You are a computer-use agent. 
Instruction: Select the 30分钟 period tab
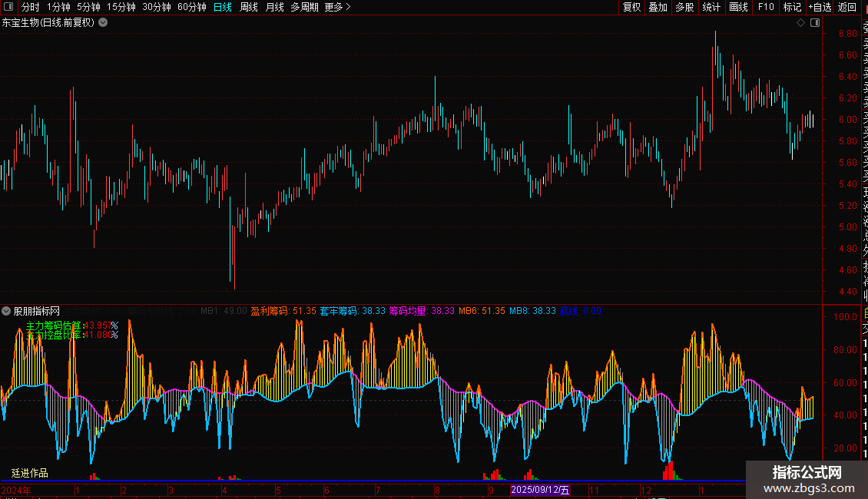pos(156,7)
